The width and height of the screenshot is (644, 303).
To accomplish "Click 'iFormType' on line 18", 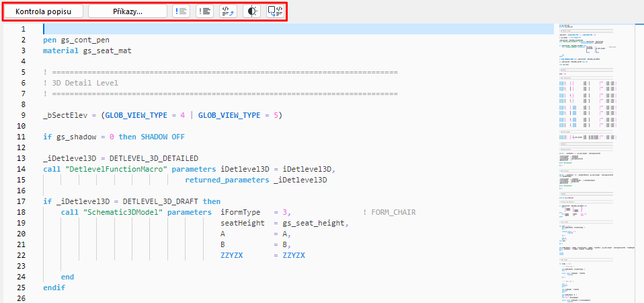I will click(240, 212).
